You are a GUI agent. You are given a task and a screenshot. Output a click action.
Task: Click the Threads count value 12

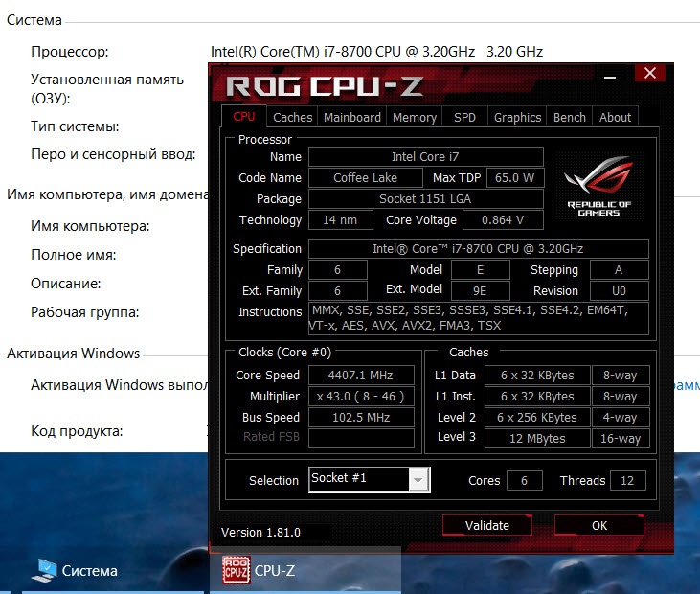(x=627, y=481)
